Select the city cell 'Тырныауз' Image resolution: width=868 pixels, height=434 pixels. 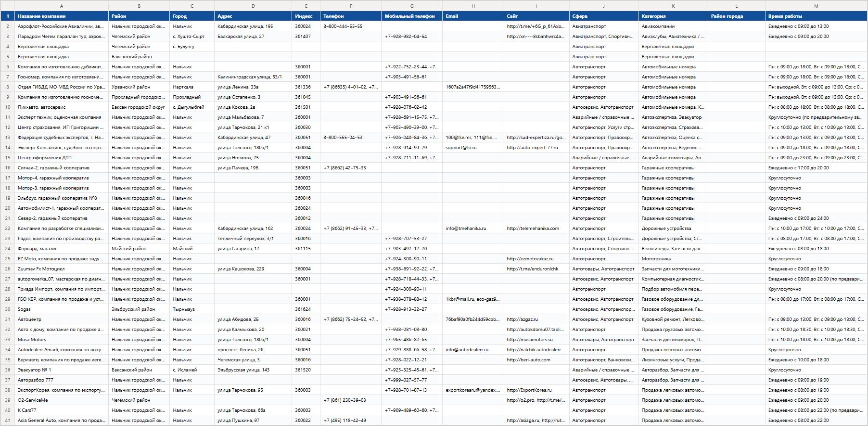[x=192, y=309]
